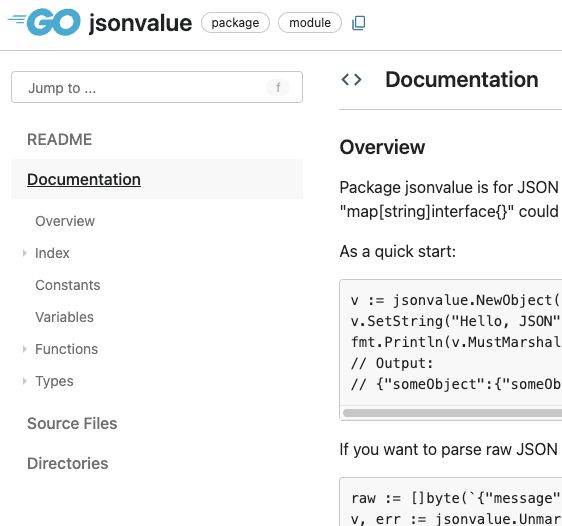Viewport: 562px width, 526px height.
Task: Open the Functions sidebar link
Action: tap(66, 349)
